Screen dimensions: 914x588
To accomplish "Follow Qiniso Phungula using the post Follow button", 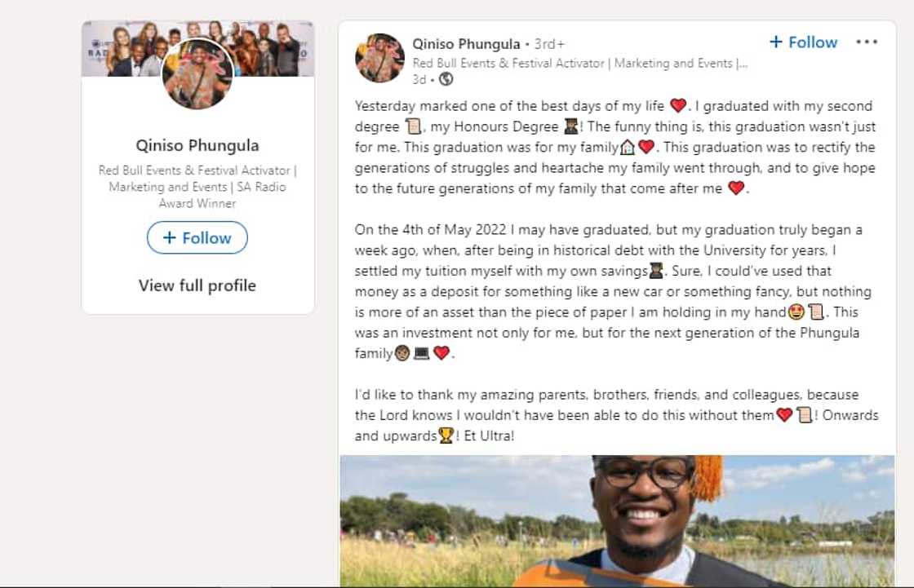I will (x=804, y=42).
